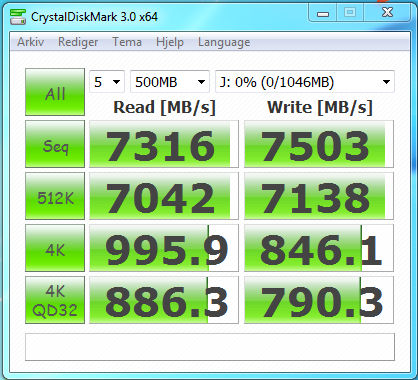The width and height of the screenshot is (418, 380).
Task: Start the 4K benchmark test
Action: click(55, 248)
